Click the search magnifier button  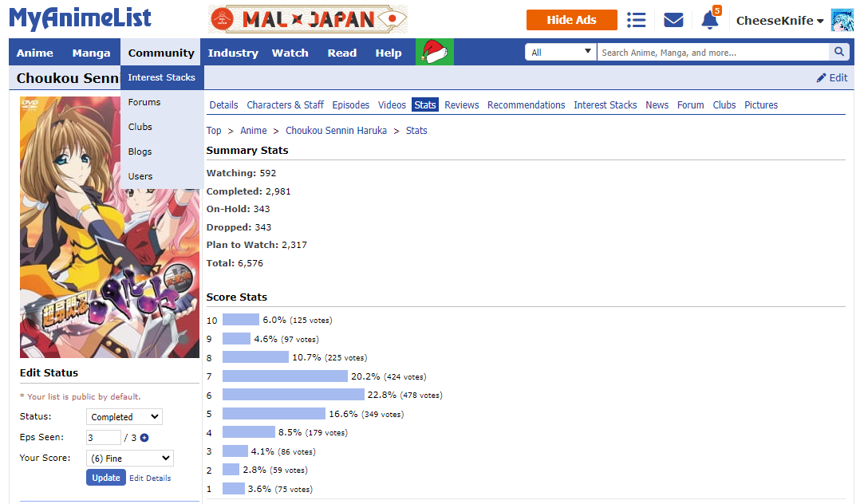[838, 53]
